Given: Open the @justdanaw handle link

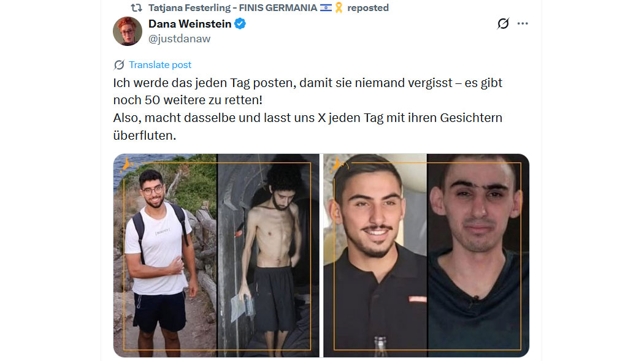Looking at the screenshot, I should pos(180,39).
